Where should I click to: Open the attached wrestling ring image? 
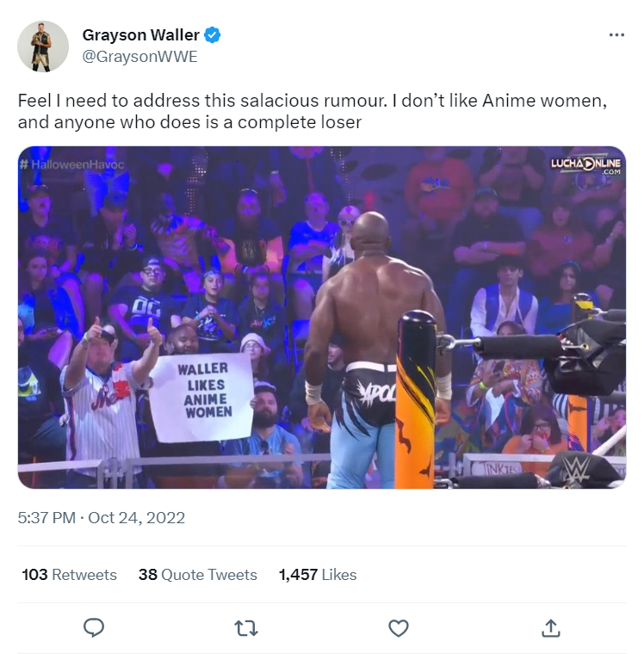pos(322,318)
